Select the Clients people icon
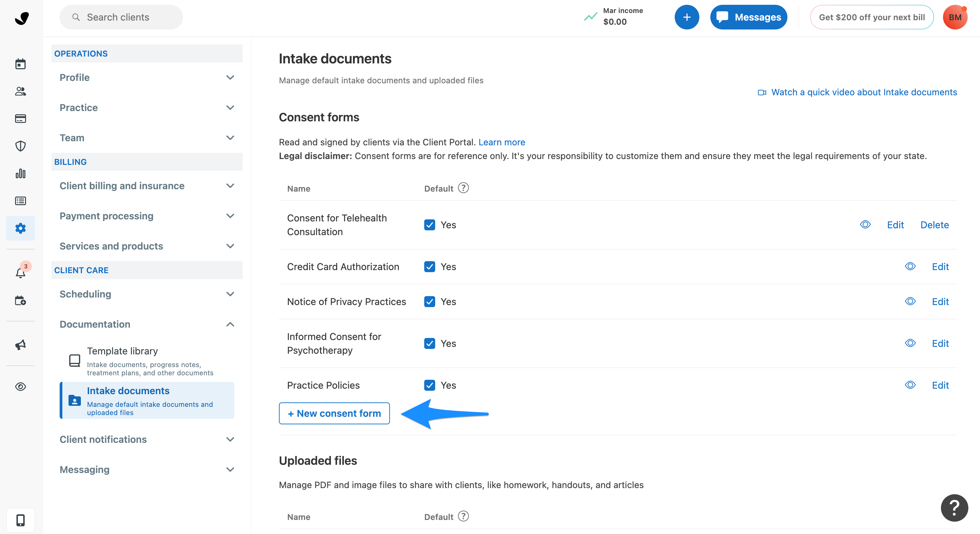 [20, 91]
